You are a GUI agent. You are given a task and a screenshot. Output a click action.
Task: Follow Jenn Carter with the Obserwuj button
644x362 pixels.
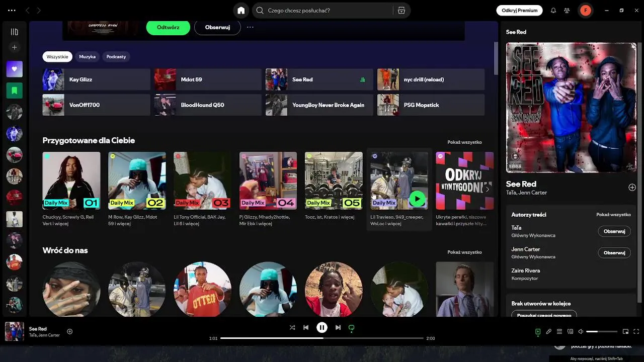[614, 253]
